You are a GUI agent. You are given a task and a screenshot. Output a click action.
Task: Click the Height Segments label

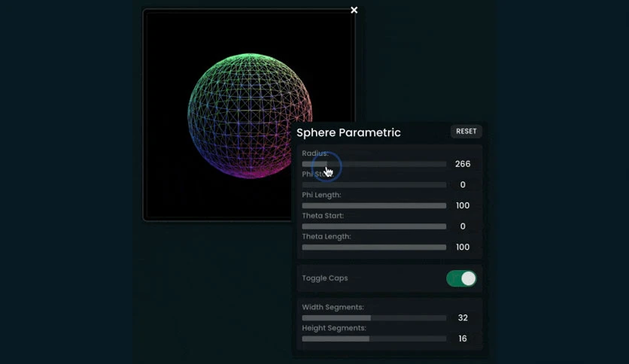coord(334,328)
